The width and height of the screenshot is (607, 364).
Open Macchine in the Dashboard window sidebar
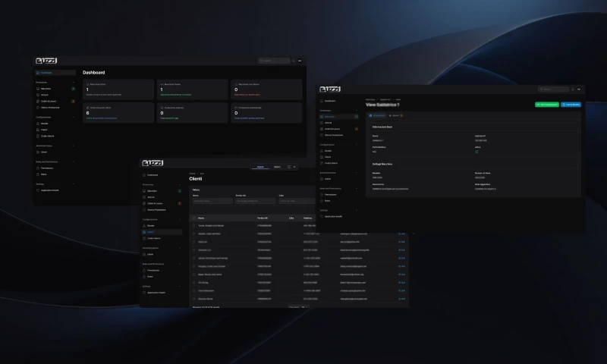point(55,89)
